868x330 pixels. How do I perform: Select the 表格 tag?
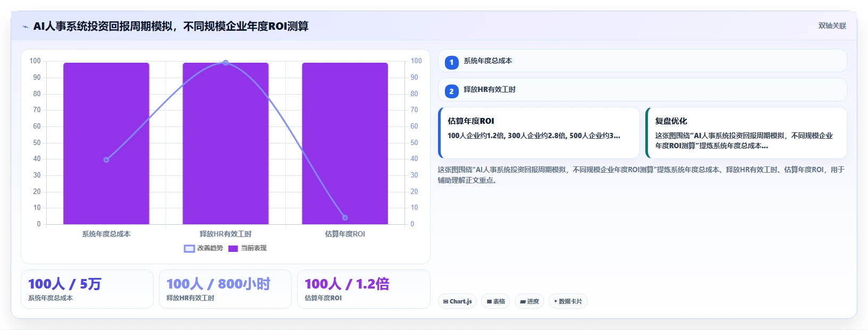click(x=496, y=301)
